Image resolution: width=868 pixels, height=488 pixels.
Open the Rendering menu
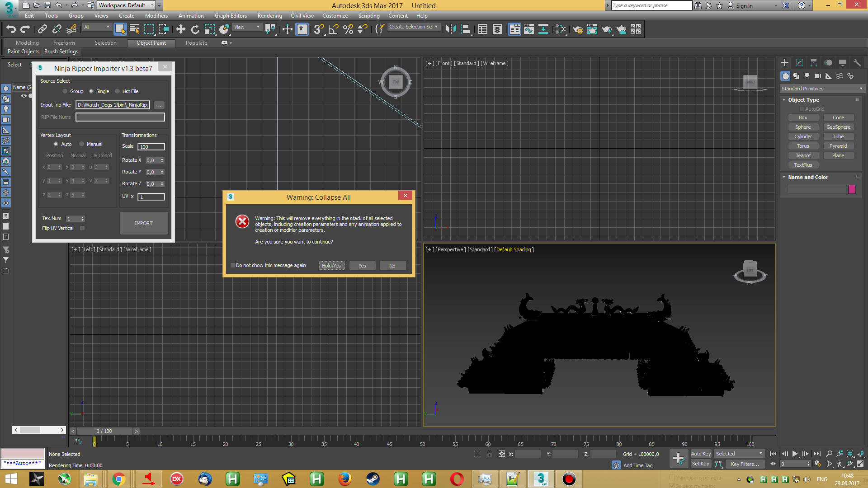tap(269, 16)
